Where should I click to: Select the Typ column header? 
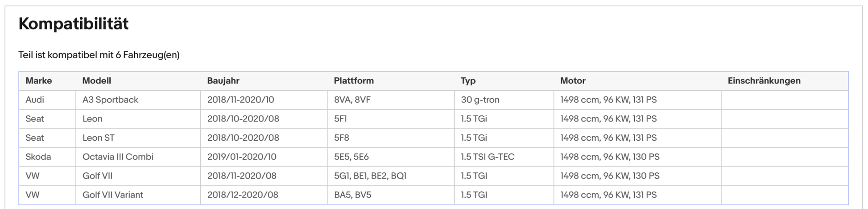pyautogui.click(x=468, y=81)
